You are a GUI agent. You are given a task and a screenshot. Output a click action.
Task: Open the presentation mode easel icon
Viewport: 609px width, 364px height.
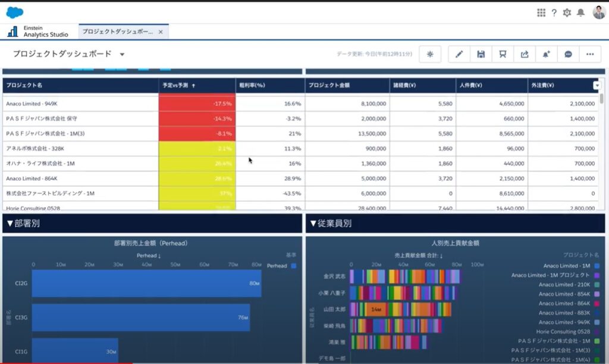point(503,54)
